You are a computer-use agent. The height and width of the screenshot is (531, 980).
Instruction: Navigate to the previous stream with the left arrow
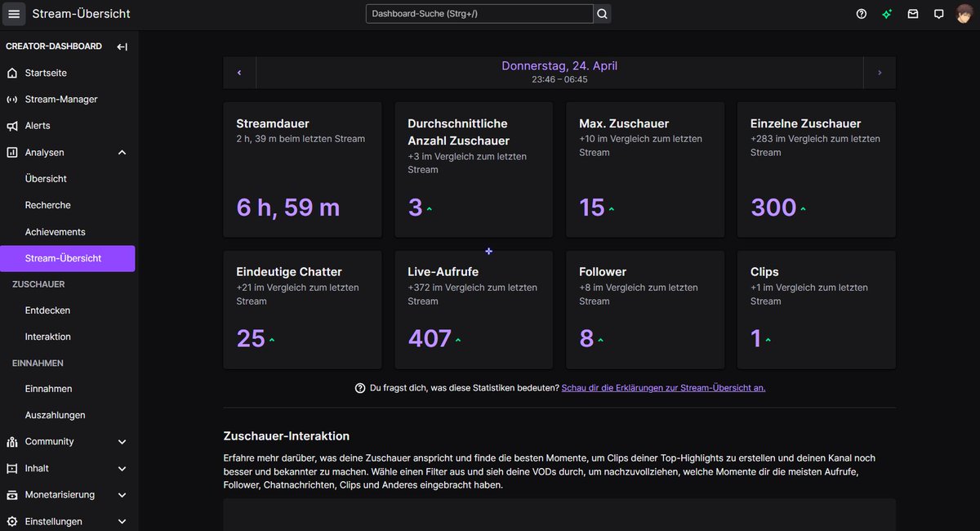pyautogui.click(x=239, y=72)
